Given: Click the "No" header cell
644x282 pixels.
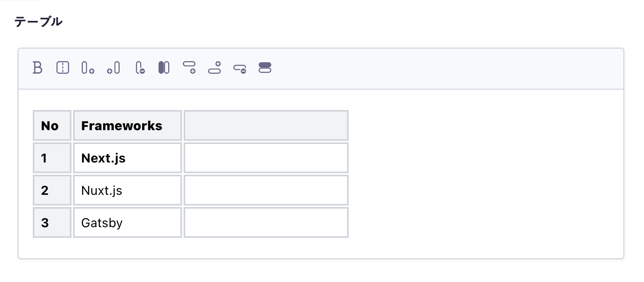Looking at the screenshot, I should (x=52, y=126).
